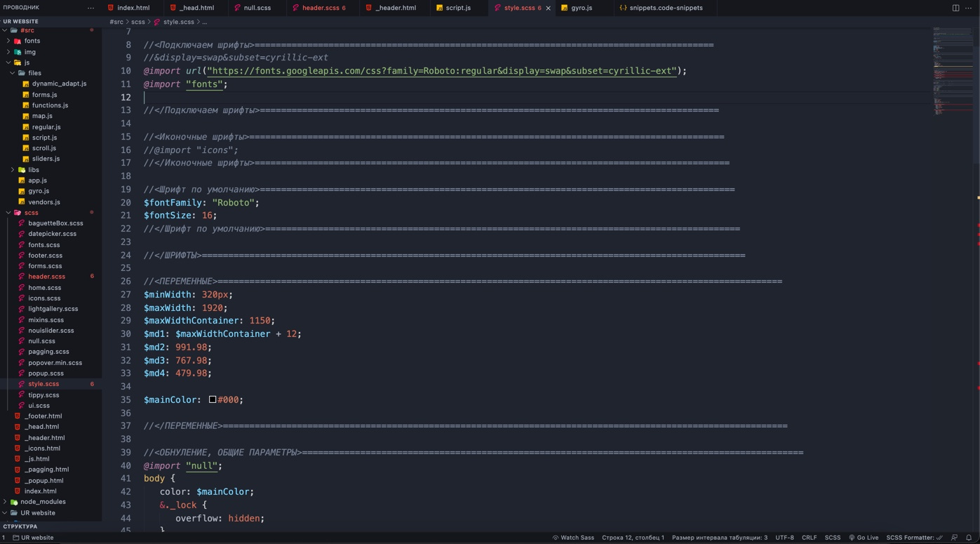Open popover.min.scss file
980x544 pixels.
(55, 363)
